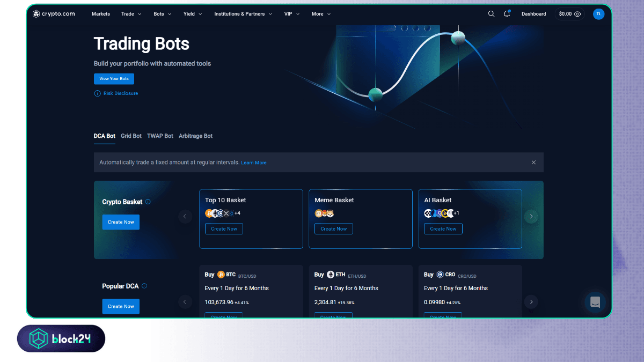Click the CRO price 0.09980
This screenshot has width=644, height=362.
tap(434, 302)
